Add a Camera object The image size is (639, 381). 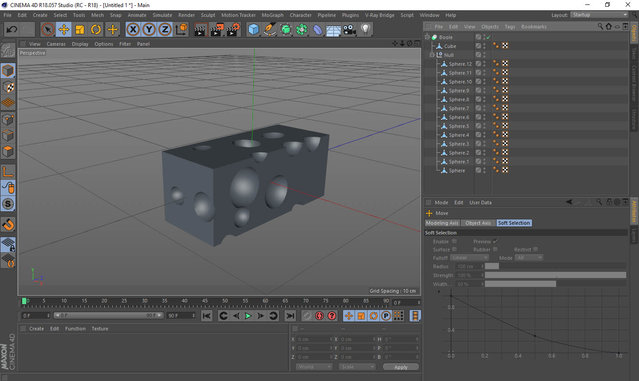(x=349, y=29)
